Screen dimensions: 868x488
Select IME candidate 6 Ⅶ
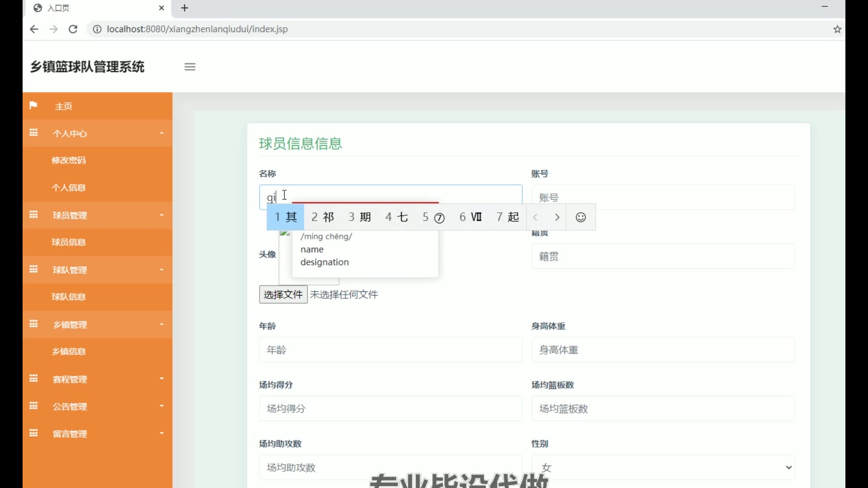[x=471, y=217]
